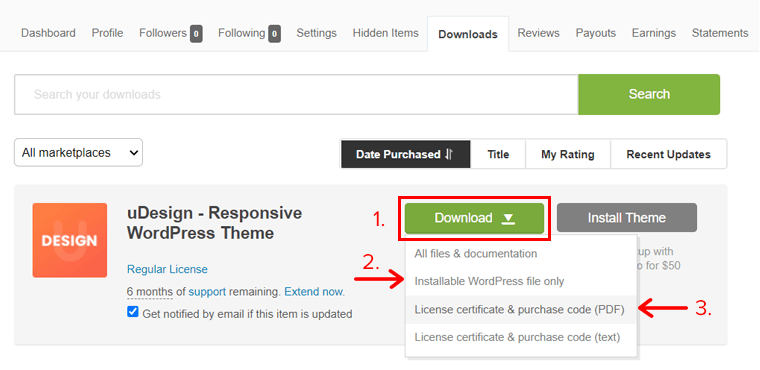Click the Extend now link
The height and width of the screenshot is (370, 760).
click(x=315, y=292)
